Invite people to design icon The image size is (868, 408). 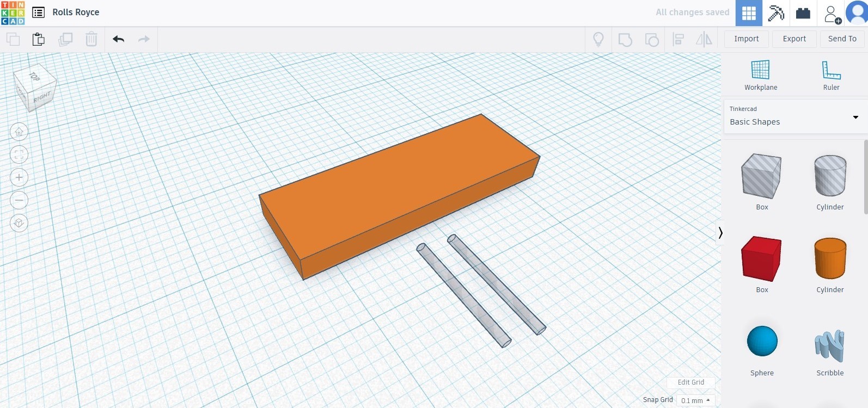coord(832,14)
